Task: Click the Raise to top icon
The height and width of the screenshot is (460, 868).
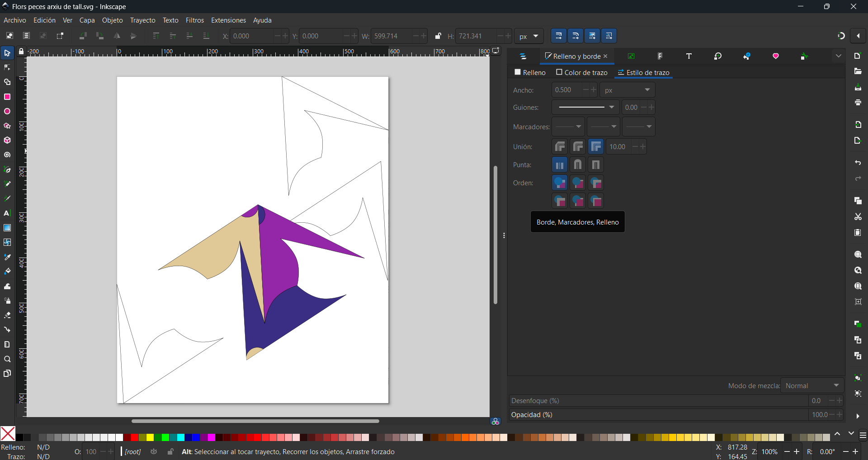Action: pyautogui.click(x=156, y=36)
